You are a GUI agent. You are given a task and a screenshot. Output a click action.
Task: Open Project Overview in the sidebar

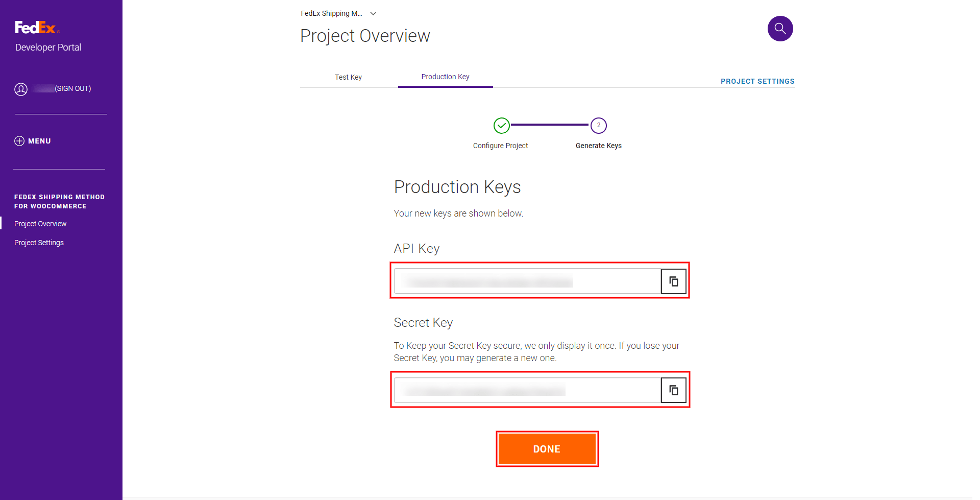(40, 224)
